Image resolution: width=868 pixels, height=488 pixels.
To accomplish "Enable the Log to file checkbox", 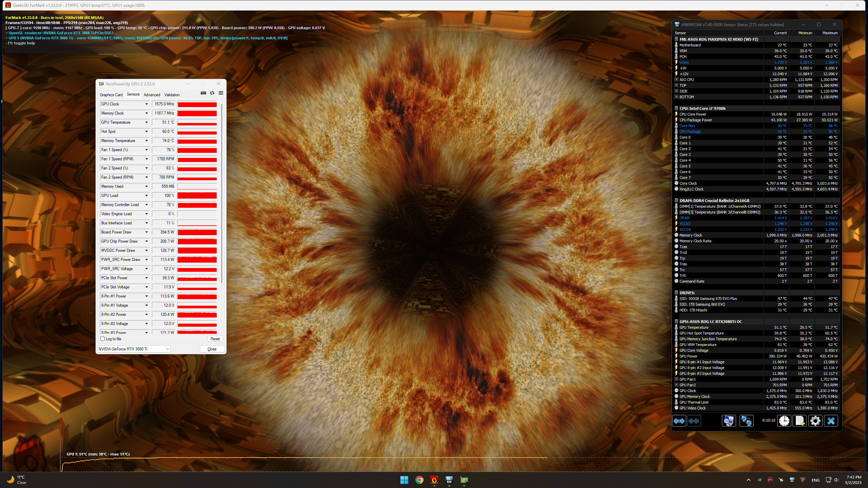I will click(103, 339).
